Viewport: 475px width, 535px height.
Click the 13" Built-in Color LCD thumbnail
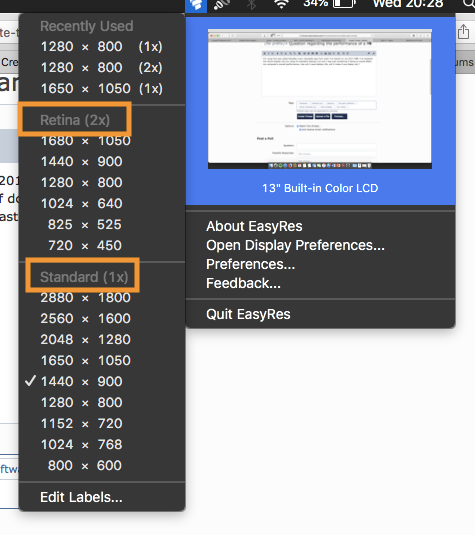(320, 99)
